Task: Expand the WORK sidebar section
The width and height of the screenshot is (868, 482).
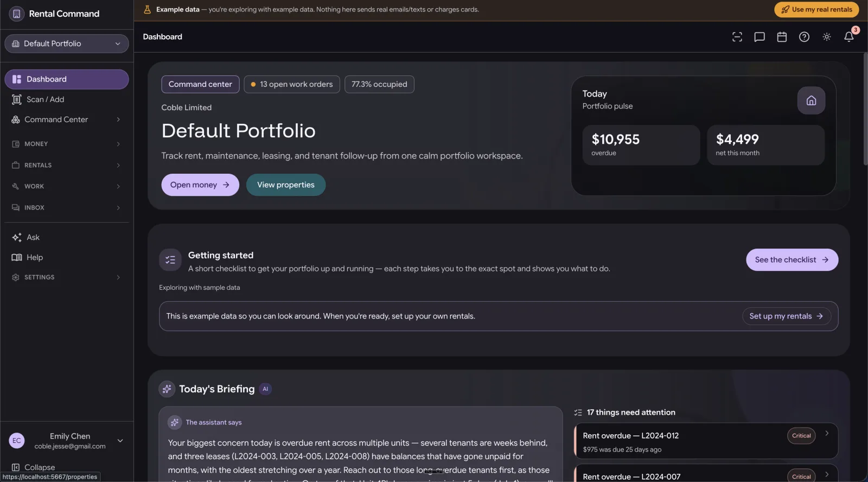Action: point(67,186)
